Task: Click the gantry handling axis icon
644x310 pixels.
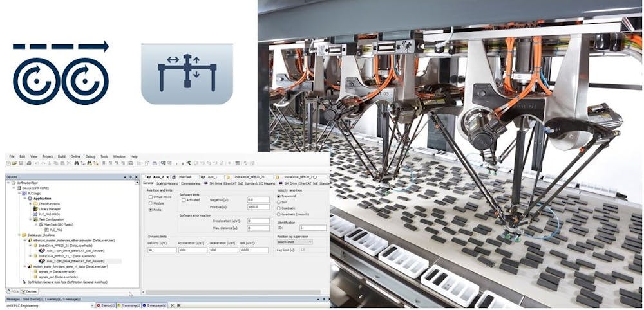Action: coord(187,73)
